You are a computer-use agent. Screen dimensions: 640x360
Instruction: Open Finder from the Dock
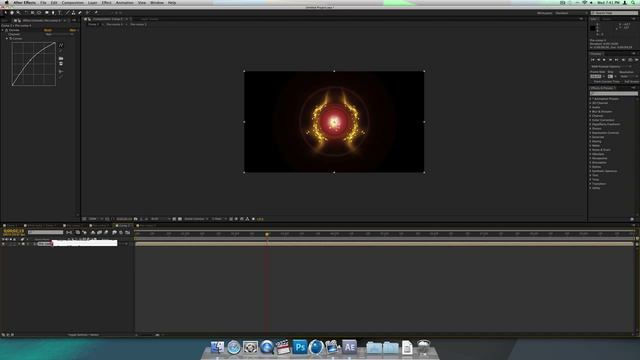click(217, 347)
